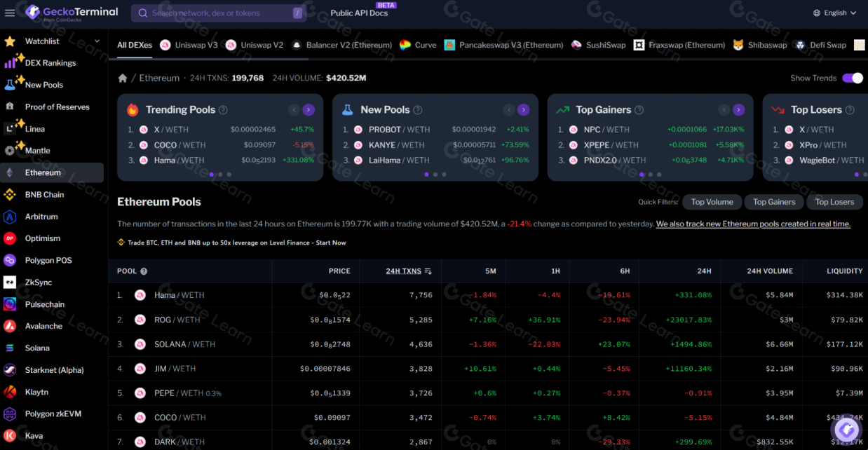Open Public API Docs link
This screenshot has height=450, width=868.
point(359,13)
